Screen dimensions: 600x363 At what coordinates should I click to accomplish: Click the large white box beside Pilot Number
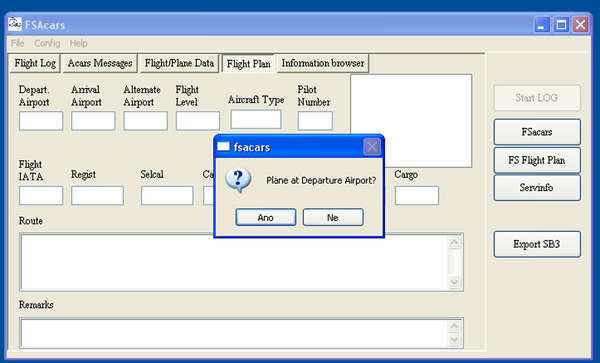tap(411, 121)
